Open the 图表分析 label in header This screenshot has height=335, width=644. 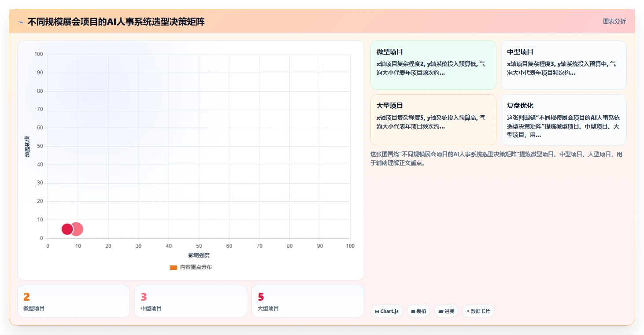614,21
